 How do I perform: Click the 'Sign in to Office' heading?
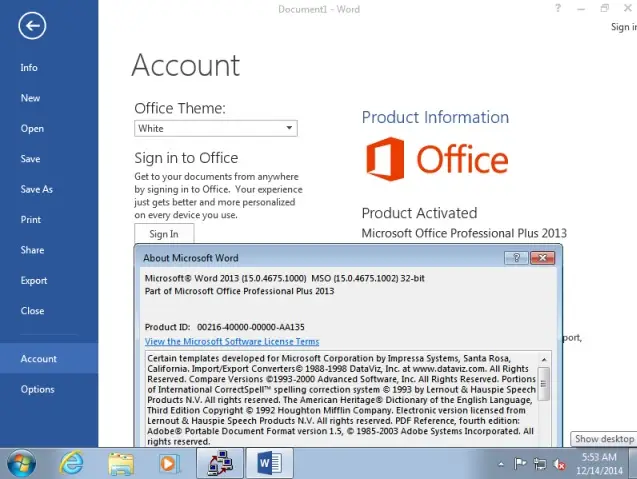coord(186,158)
